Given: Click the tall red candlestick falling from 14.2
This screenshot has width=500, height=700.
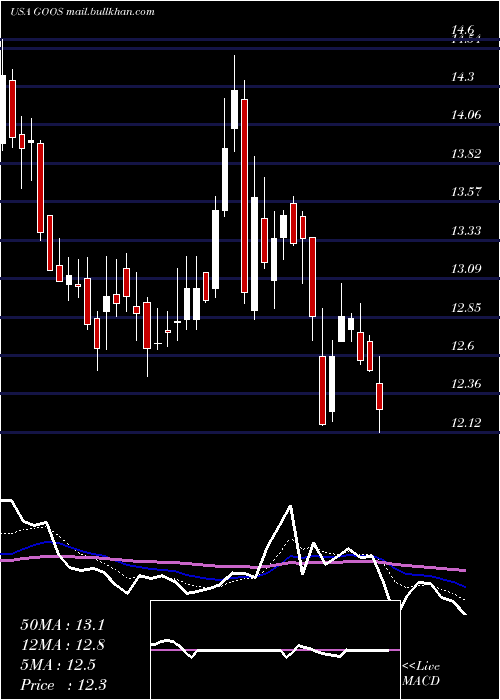Looking at the screenshot, I should coord(244,196).
